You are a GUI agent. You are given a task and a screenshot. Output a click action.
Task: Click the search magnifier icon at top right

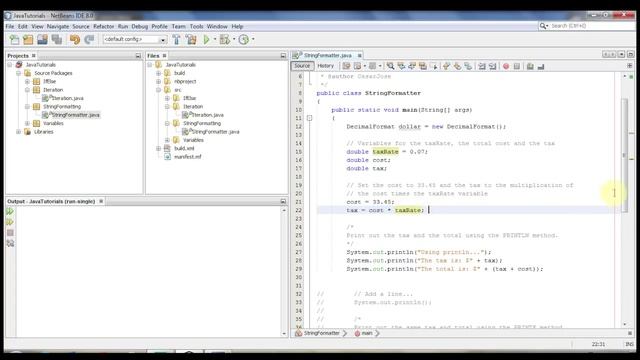[x=543, y=26]
